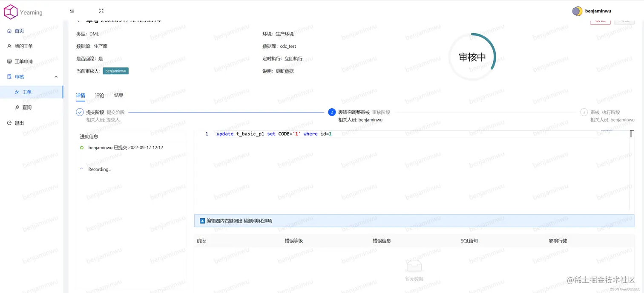Click the checkmark circle of 提交阶段 step
644x293 pixels.
point(80,112)
